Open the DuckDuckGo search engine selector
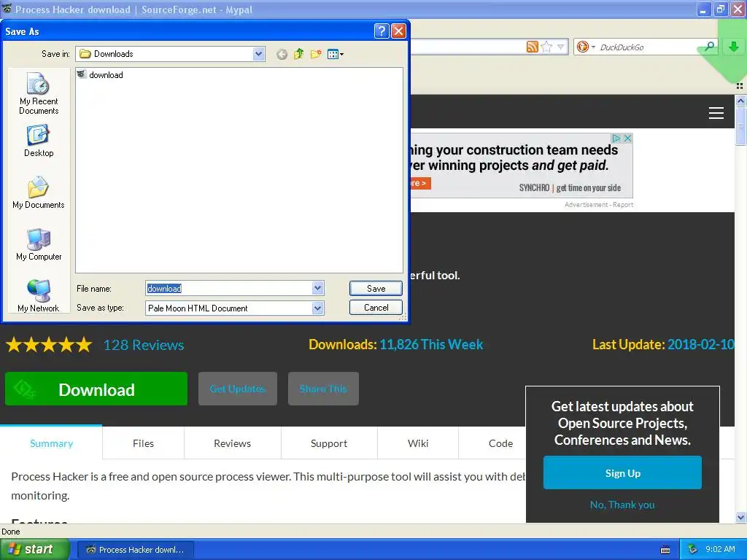The image size is (747, 560). [586, 47]
